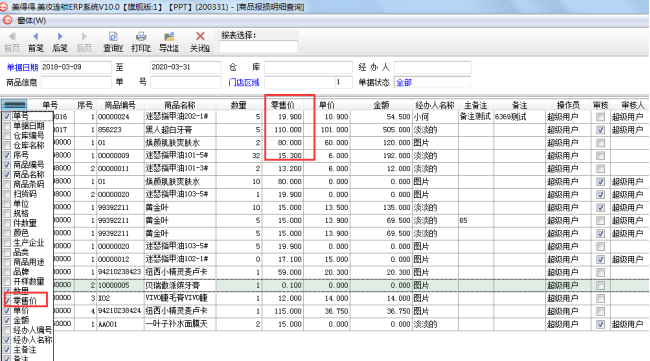This screenshot has width=650, height=361.
Task: Select product name VIVO睫毛膏 cell
Action: click(x=179, y=298)
